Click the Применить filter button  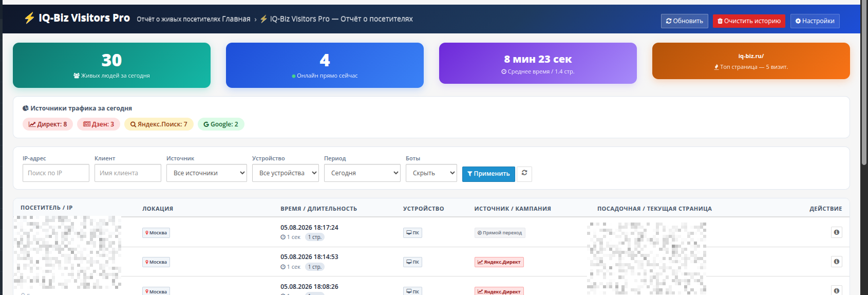coord(488,174)
